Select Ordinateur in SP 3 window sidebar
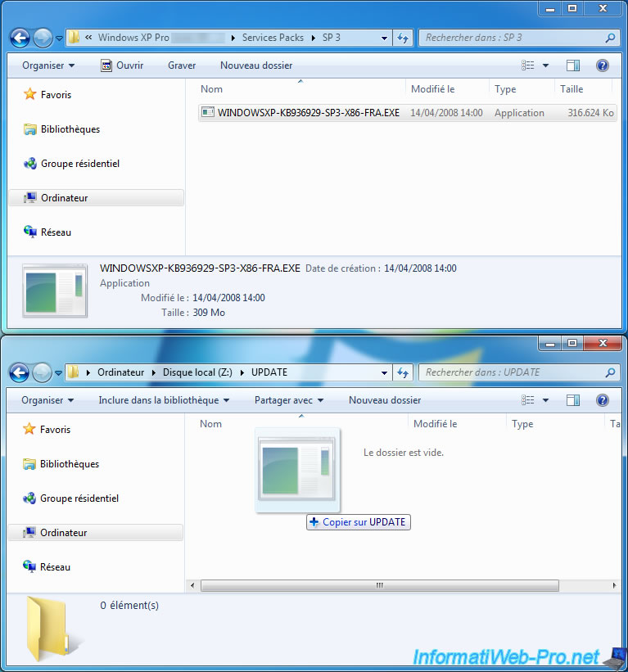628x672 pixels. tap(96, 197)
